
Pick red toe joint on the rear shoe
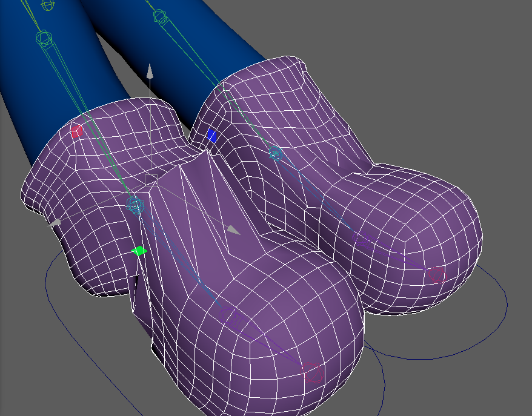click(x=436, y=276)
